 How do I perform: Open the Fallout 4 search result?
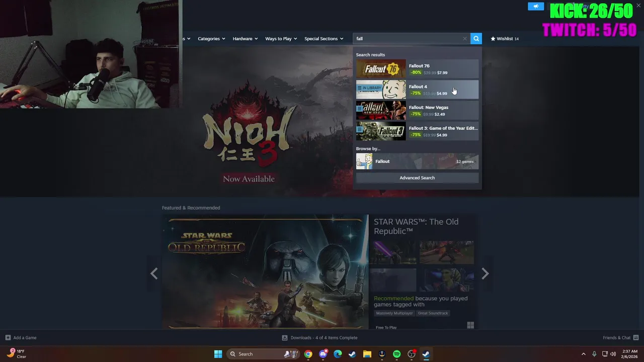pos(417,89)
